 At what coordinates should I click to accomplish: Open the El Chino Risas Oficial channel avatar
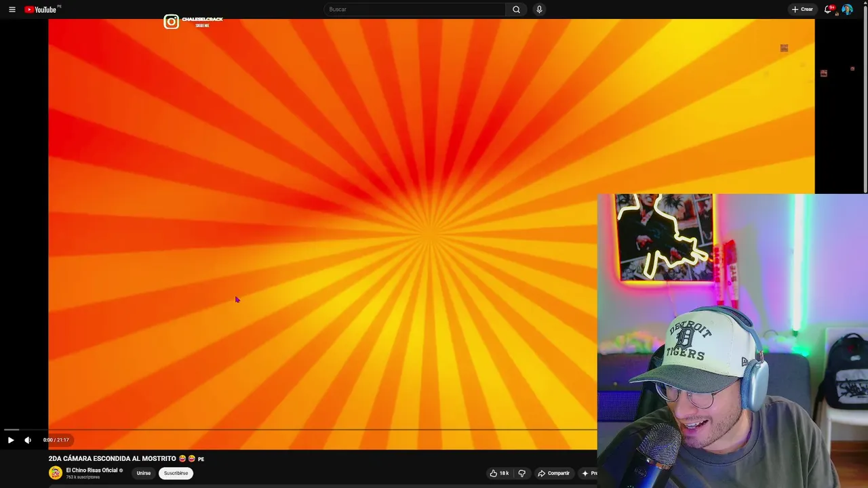[56, 473]
